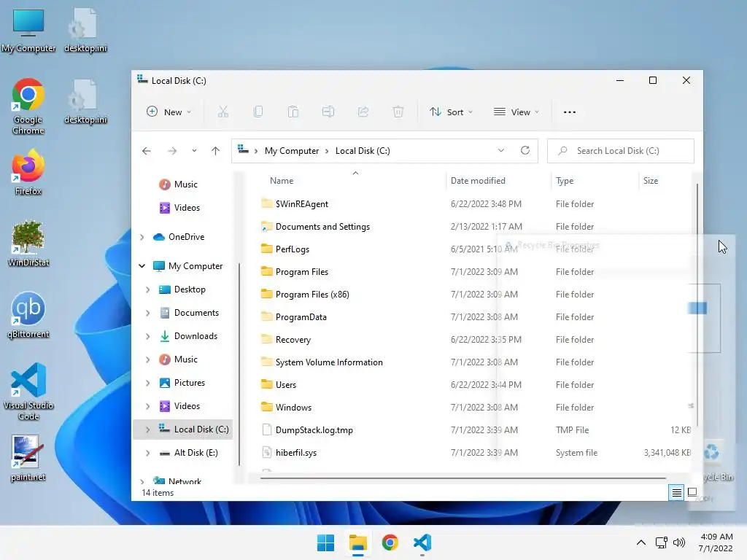747x560 pixels.
Task: Click the Copy toolbar icon
Action: tap(258, 112)
